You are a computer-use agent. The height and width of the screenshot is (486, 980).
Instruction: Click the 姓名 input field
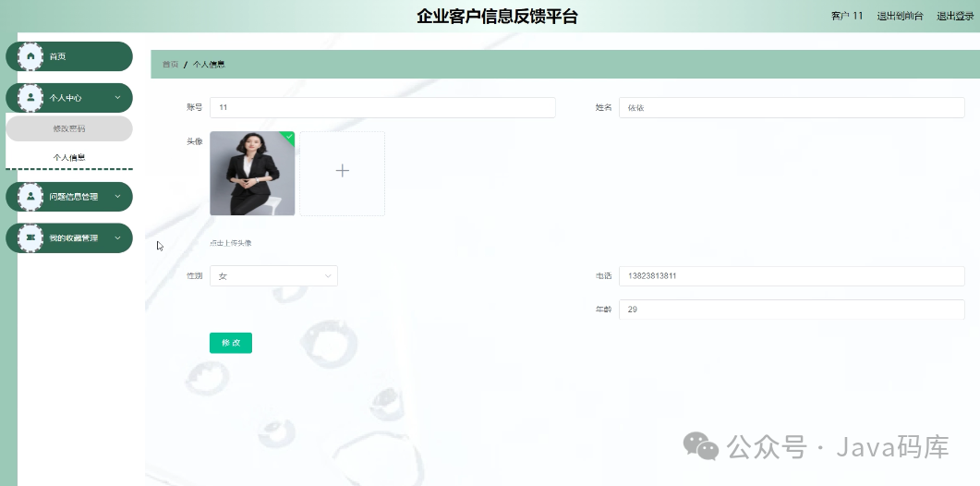click(x=792, y=107)
